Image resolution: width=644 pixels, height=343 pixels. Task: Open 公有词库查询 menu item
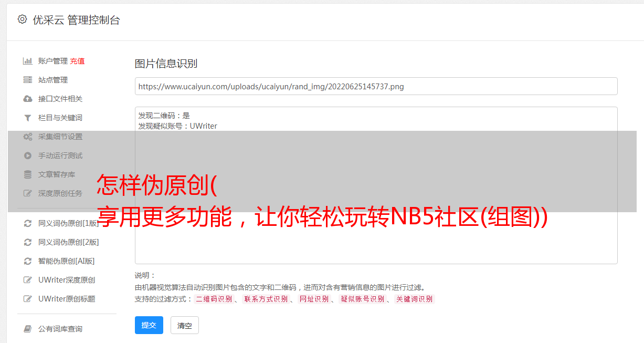[60, 329]
